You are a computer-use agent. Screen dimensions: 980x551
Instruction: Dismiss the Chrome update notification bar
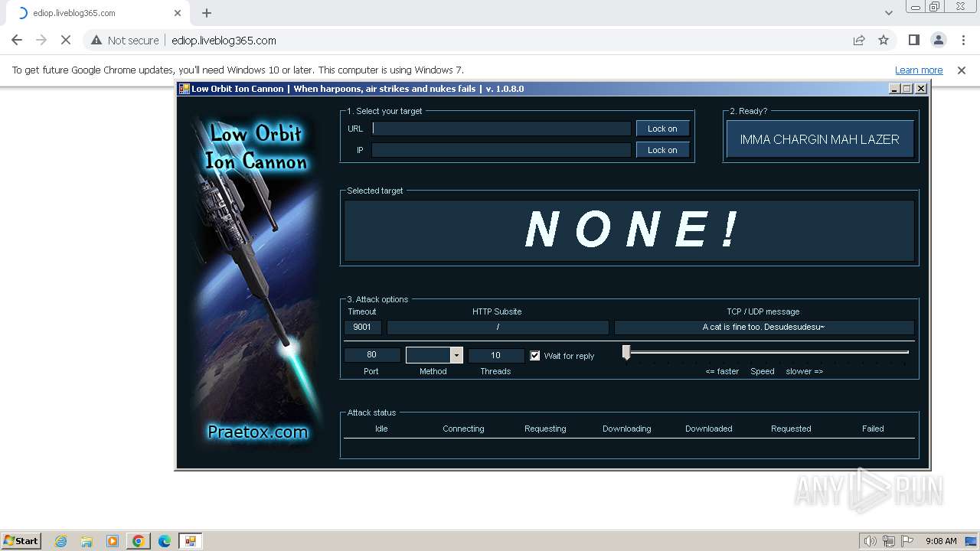click(962, 70)
